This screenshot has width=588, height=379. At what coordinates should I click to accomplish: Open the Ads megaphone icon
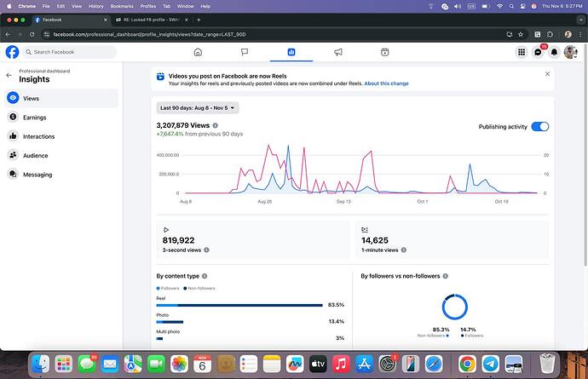point(338,52)
